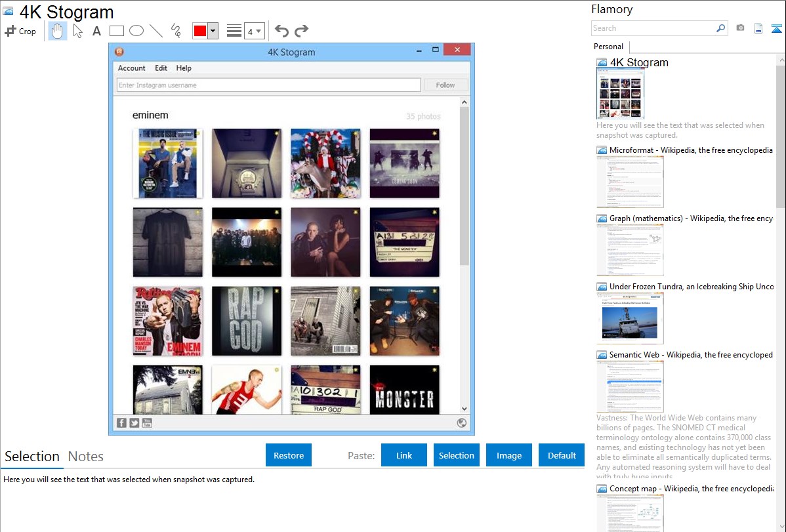Open the Account menu in 4K Stogram
The width and height of the screenshot is (786, 532).
pos(131,68)
